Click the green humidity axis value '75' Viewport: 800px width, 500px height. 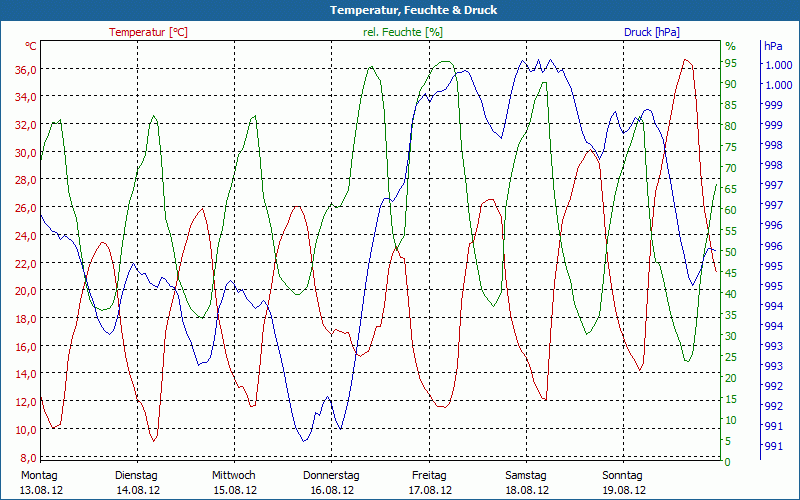coord(731,147)
